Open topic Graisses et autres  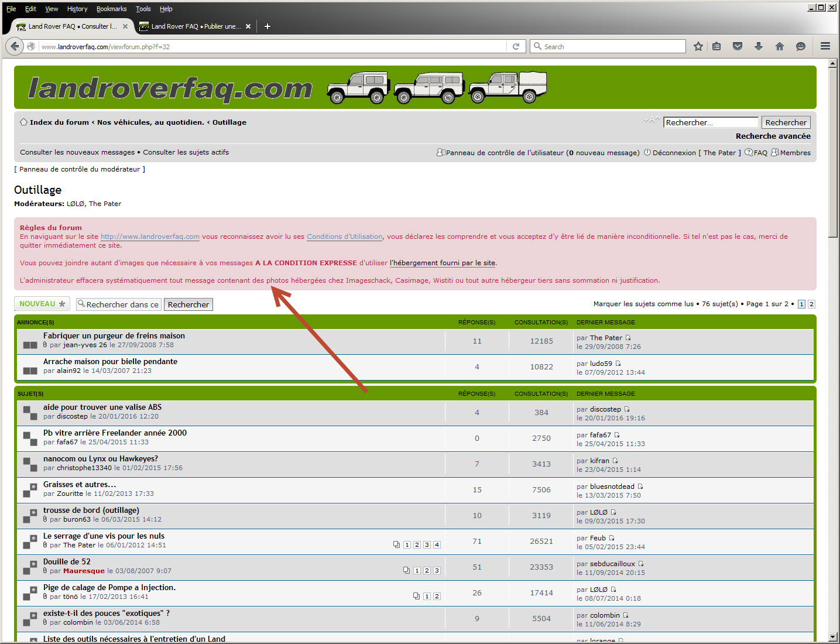80,484
